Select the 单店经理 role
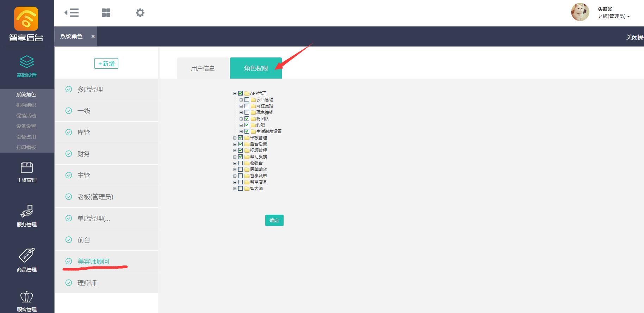The image size is (644, 313). pos(106,218)
